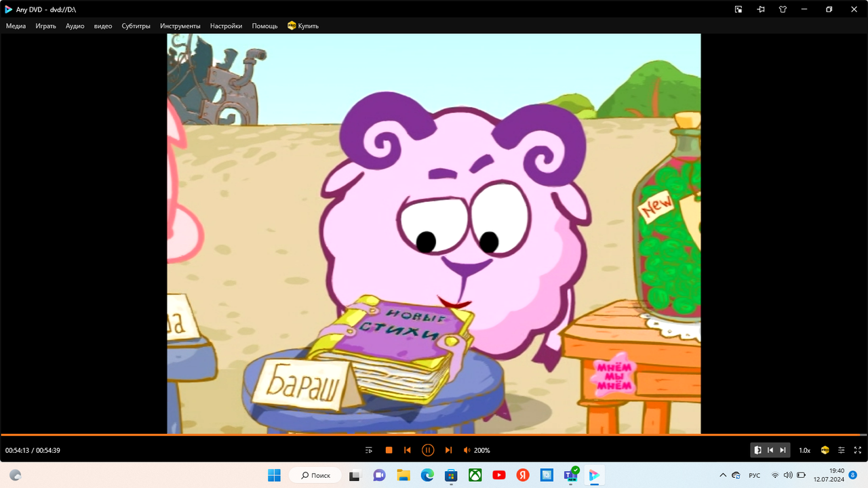The height and width of the screenshot is (488, 868).
Task: Open the Windows Start menu
Action: tap(275, 475)
